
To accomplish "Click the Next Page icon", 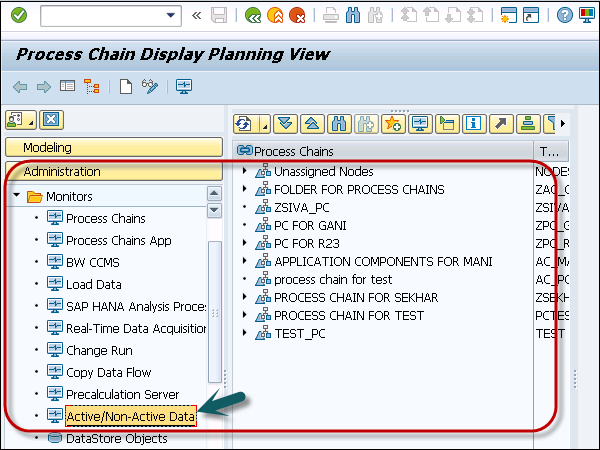I will [453, 16].
